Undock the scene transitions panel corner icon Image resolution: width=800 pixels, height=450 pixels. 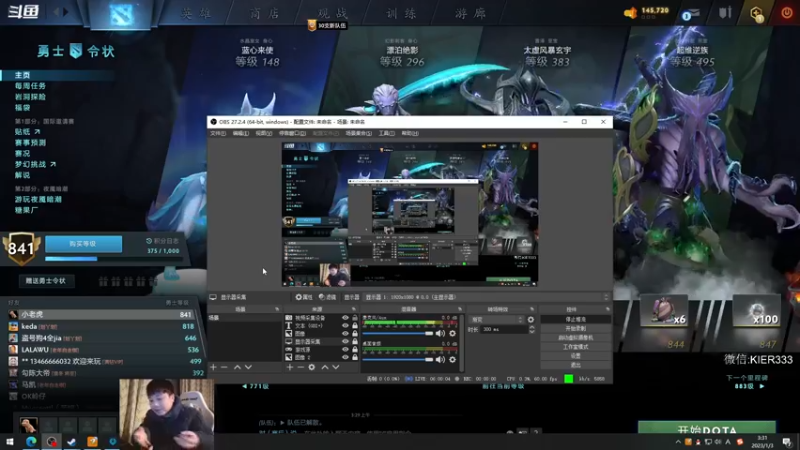coord(532,309)
